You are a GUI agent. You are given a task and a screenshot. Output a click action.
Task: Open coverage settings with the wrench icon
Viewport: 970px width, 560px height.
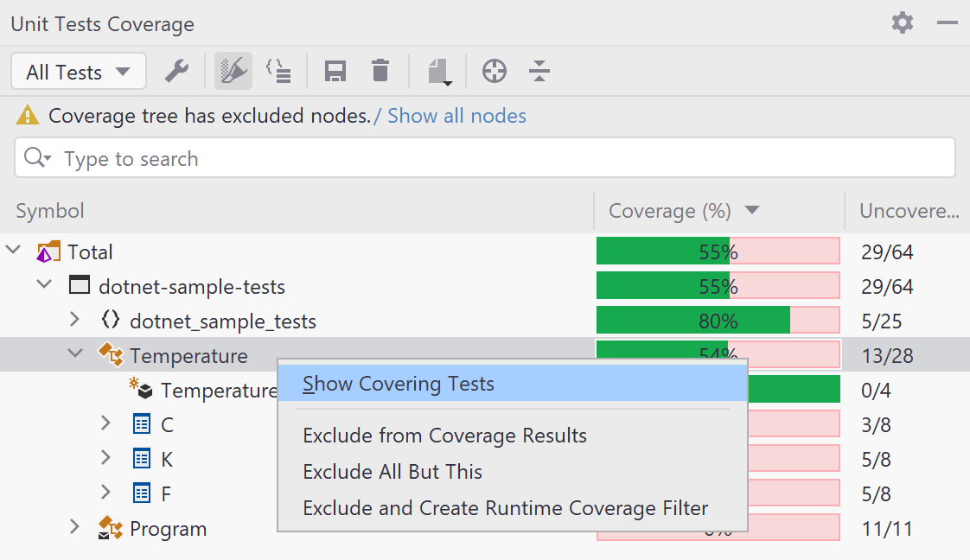point(176,71)
